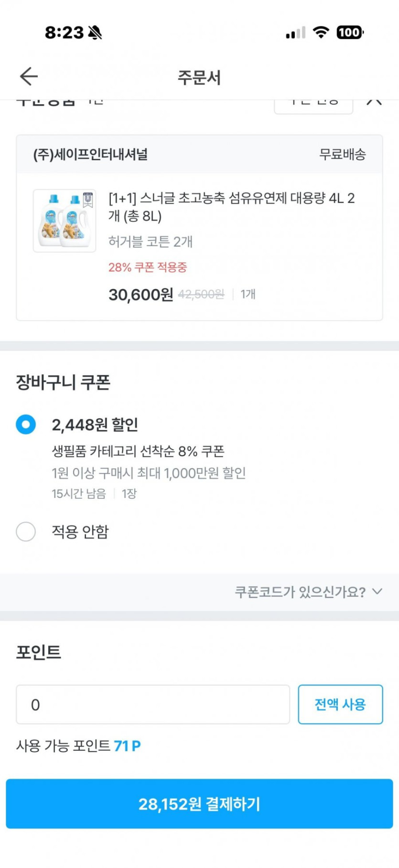
Task: Tap the seller name (주)세이프인터내셔널
Action: 90,154
